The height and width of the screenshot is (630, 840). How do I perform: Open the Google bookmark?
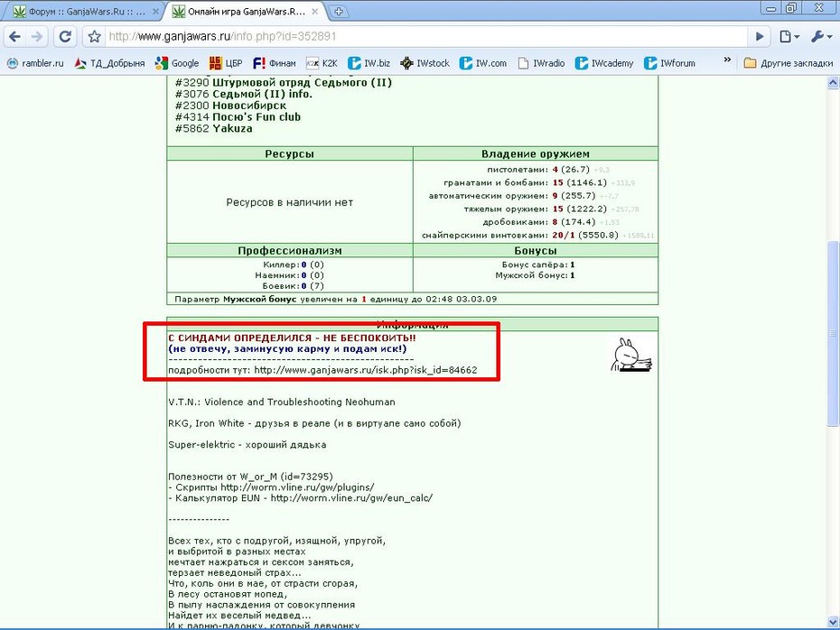coord(177,63)
